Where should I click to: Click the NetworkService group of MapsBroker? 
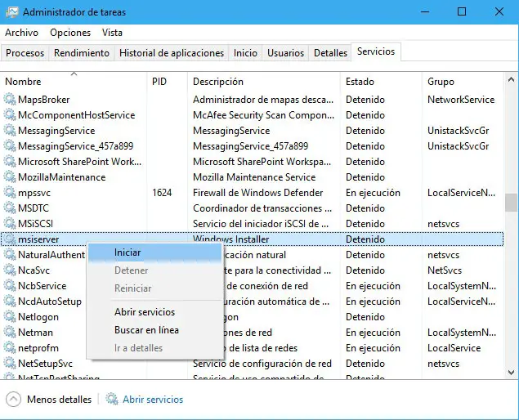point(461,100)
